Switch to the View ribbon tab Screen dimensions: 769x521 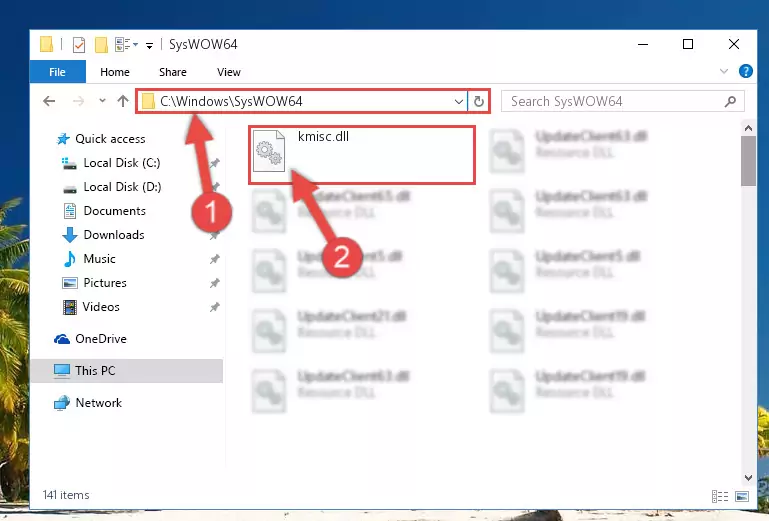(229, 72)
